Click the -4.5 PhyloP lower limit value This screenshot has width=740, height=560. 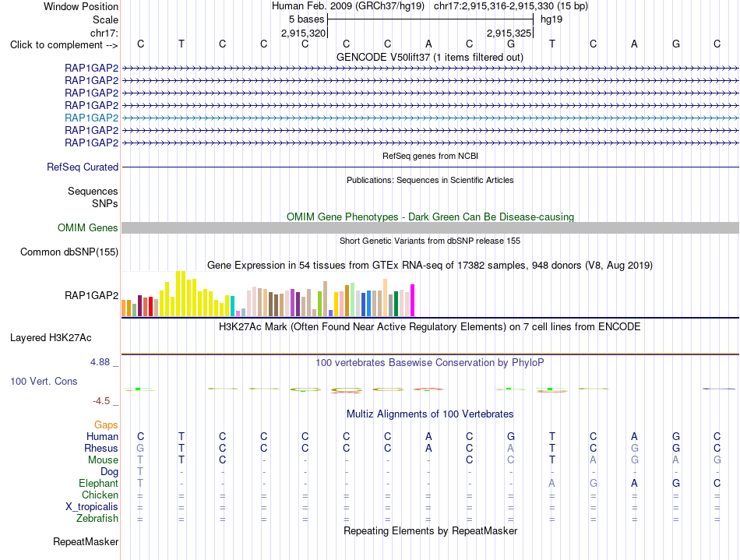coord(101,401)
